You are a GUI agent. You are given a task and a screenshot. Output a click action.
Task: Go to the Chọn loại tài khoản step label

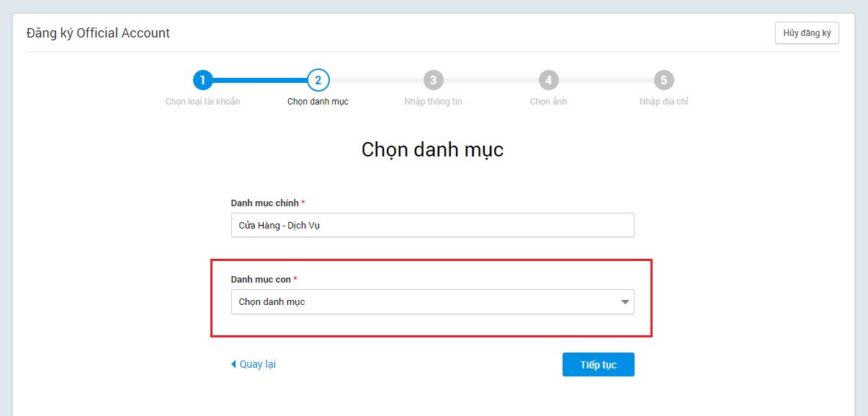202,102
